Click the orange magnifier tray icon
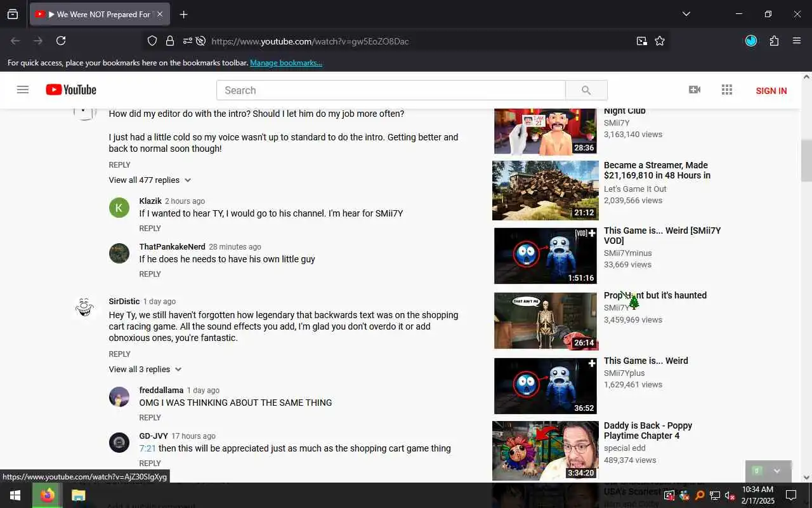This screenshot has height=508, width=812. coord(700,495)
